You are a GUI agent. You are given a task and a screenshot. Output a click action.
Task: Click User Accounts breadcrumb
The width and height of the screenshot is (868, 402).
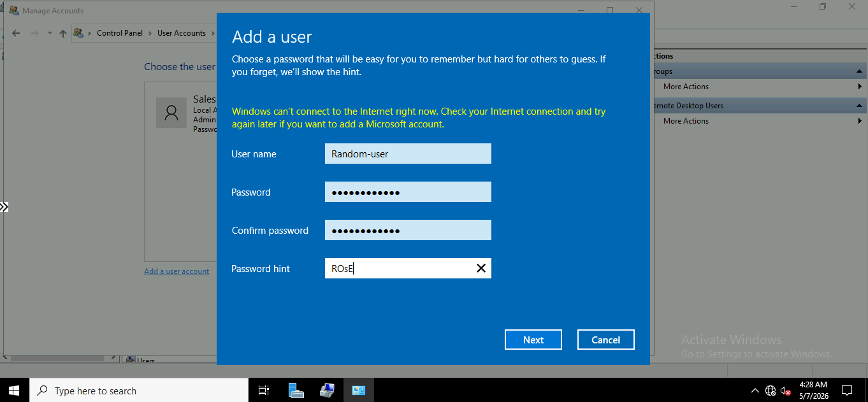point(182,33)
